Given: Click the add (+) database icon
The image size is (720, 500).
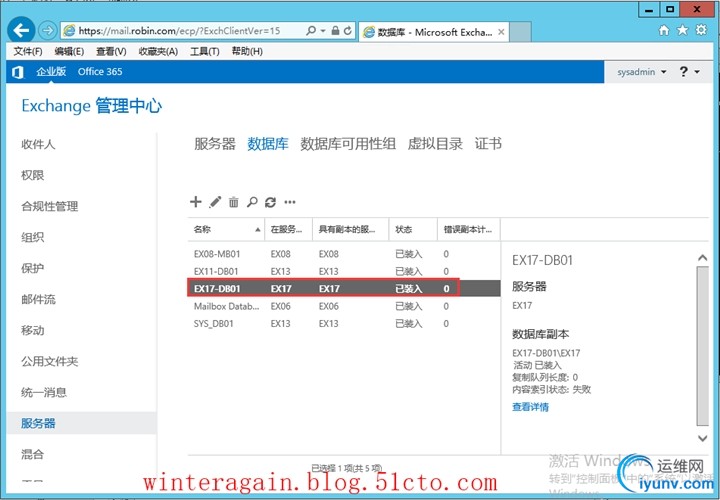Looking at the screenshot, I should pyautogui.click(x=196, y=202).
